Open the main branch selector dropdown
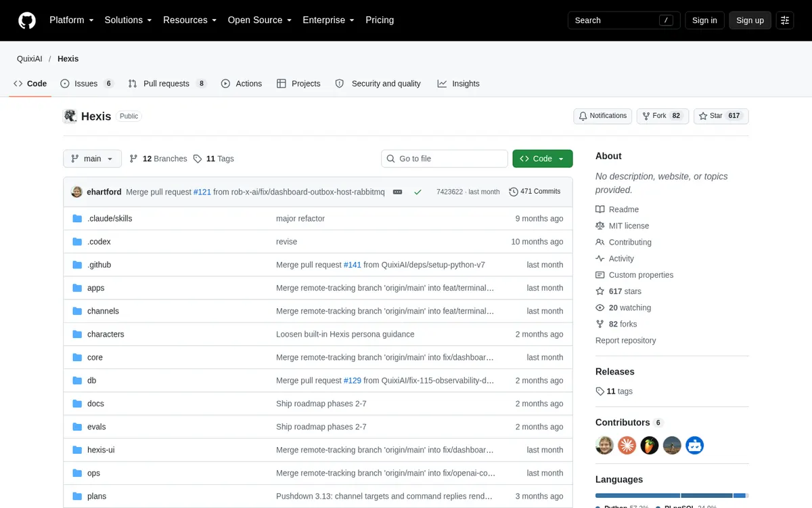 tap(93, 158)
